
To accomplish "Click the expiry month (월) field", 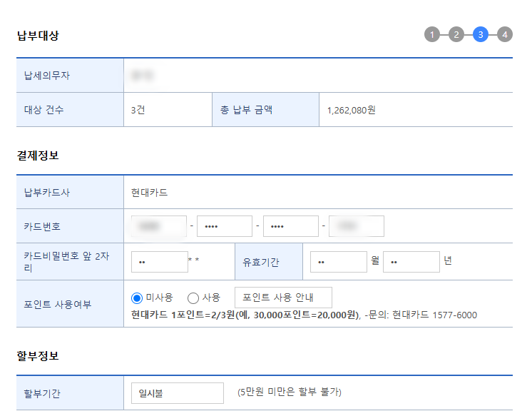I will click(x=339, y=262).
